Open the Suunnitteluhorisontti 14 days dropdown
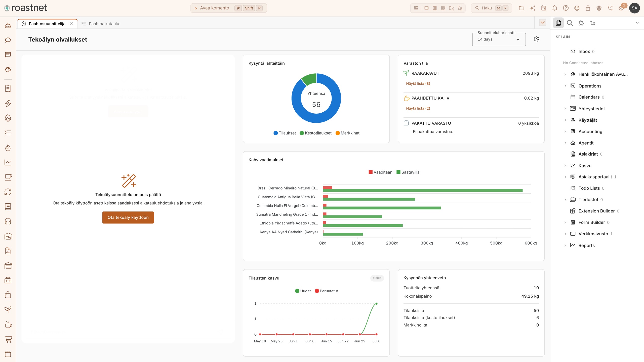The width and height of the screenshot is (644, 362). (x=499, y=39)
